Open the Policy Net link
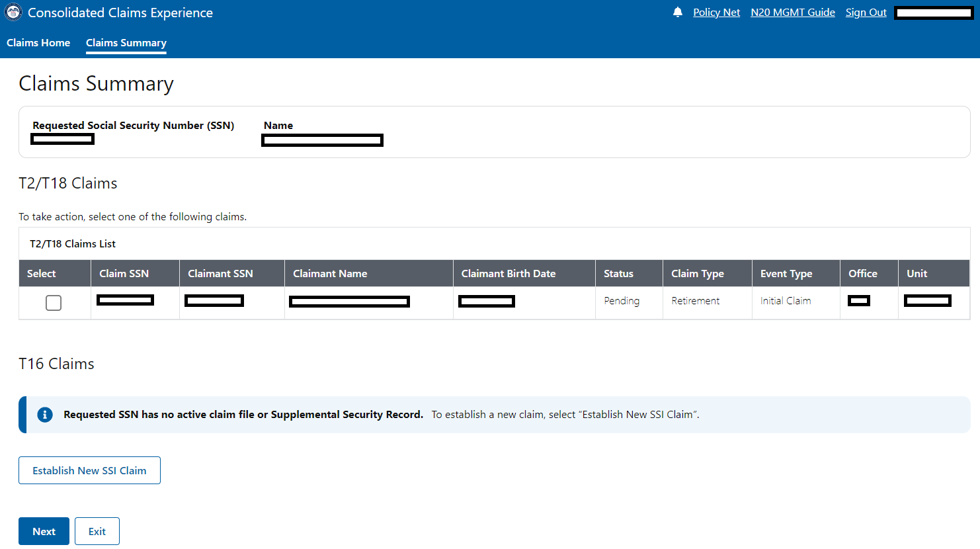 click(716, 13)
